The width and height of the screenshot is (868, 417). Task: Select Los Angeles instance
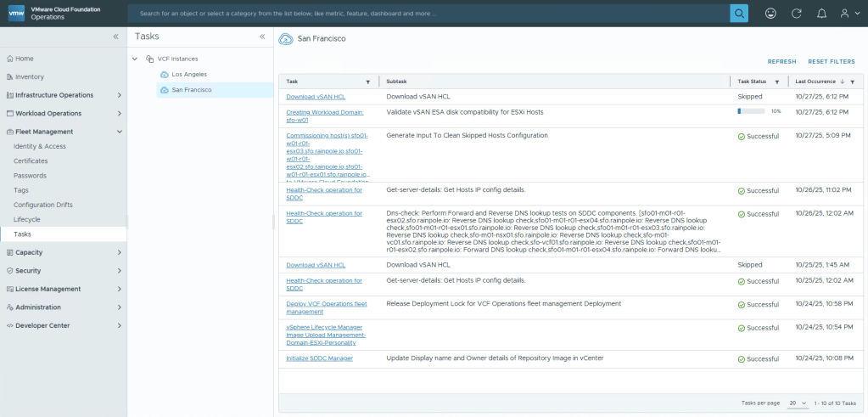188,75
